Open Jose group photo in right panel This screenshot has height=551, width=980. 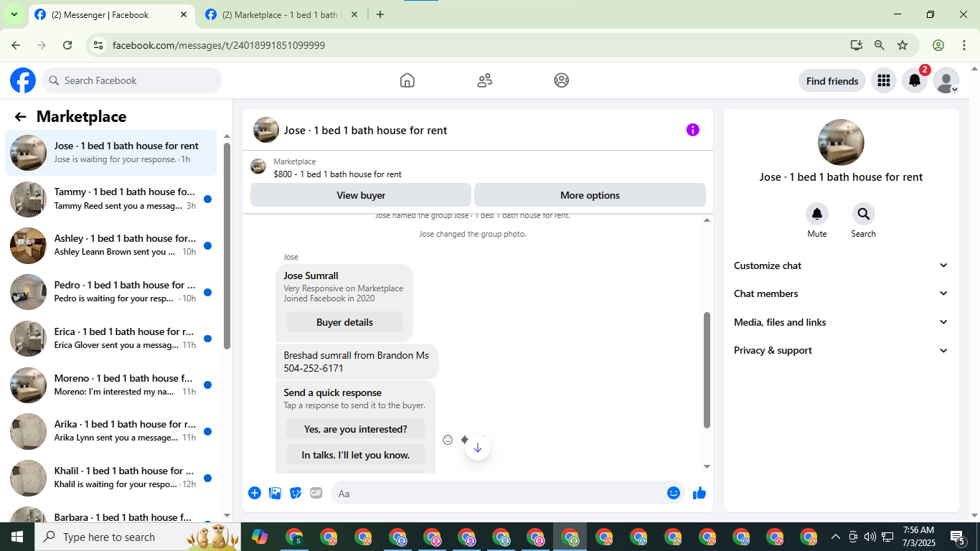[841, 142]
